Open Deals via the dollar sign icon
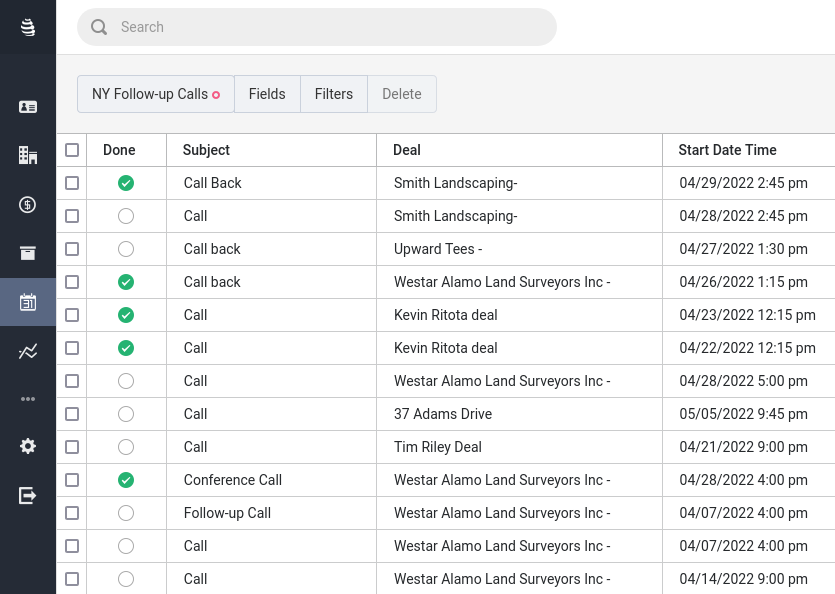The image size is (835, 594). coord(28,205)
